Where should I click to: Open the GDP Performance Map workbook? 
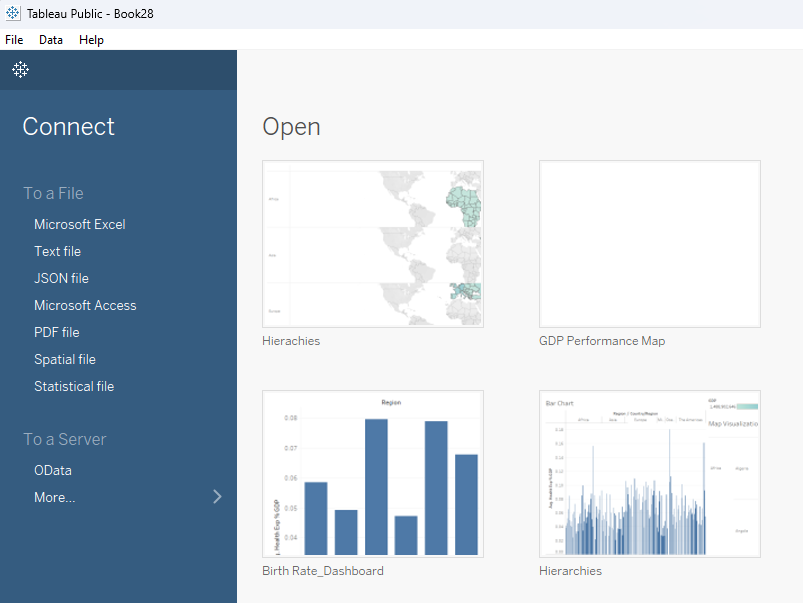point(649,243)
